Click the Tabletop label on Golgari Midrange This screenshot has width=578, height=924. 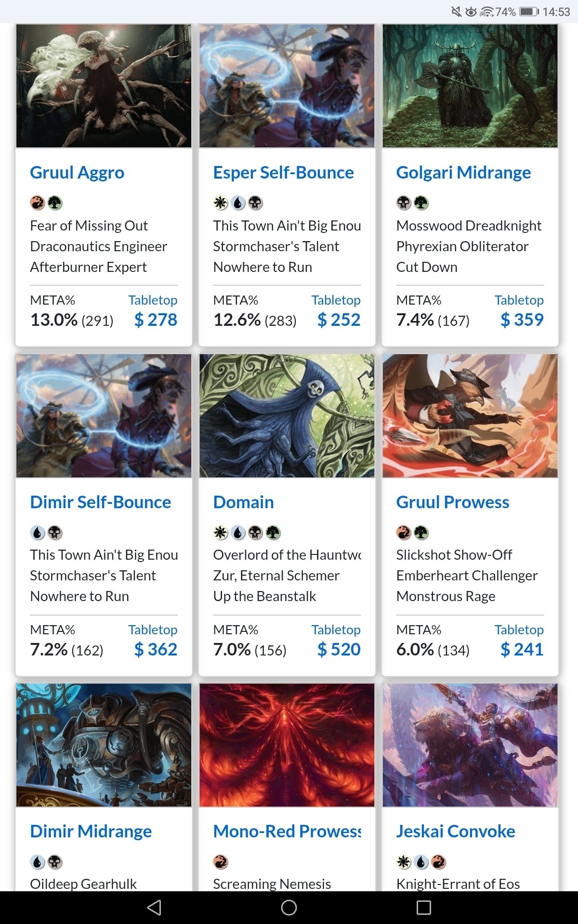click(x=519, y=300)
